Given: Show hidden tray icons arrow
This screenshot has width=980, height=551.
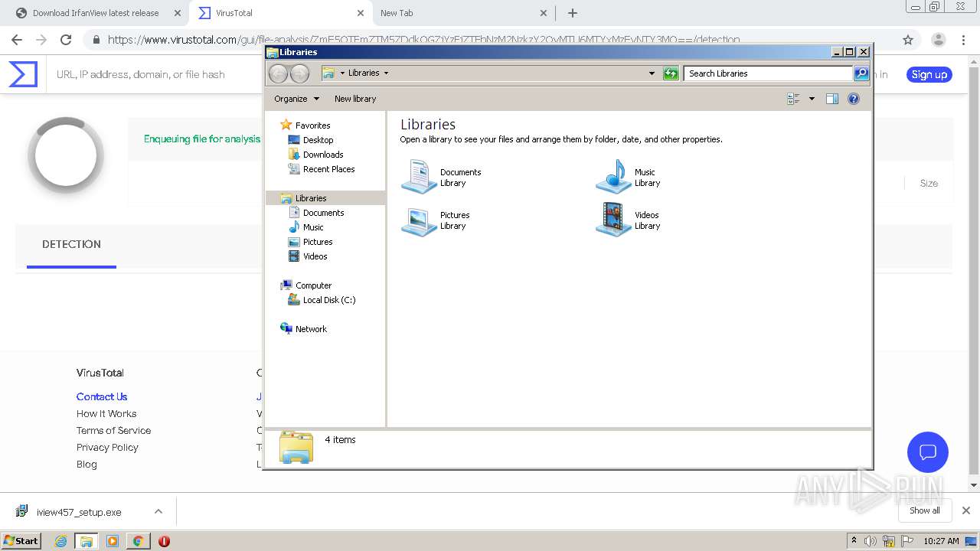Looking at the screenshot, I should 854,541.
